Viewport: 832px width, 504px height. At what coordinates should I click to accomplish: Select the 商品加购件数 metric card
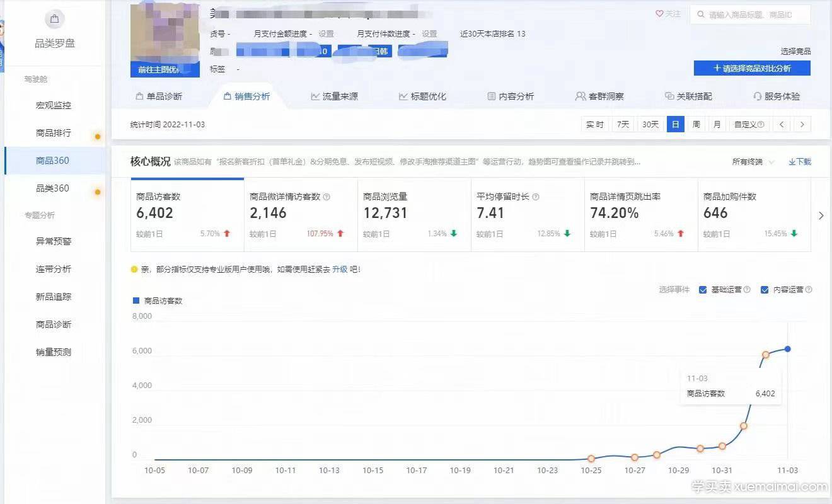tap(754, 215)
